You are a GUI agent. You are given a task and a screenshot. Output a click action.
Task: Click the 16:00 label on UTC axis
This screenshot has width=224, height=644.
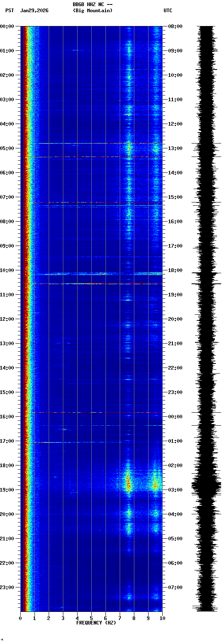pos(175,222)
